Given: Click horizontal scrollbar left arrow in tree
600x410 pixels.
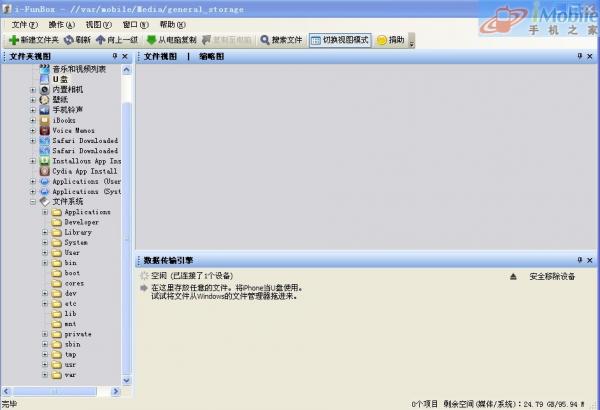Looking at the screenshot, I should 6,391.
